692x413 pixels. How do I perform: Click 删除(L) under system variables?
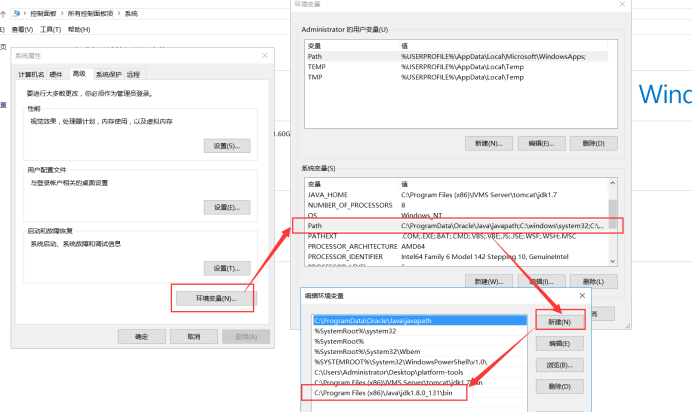[594, 282]
